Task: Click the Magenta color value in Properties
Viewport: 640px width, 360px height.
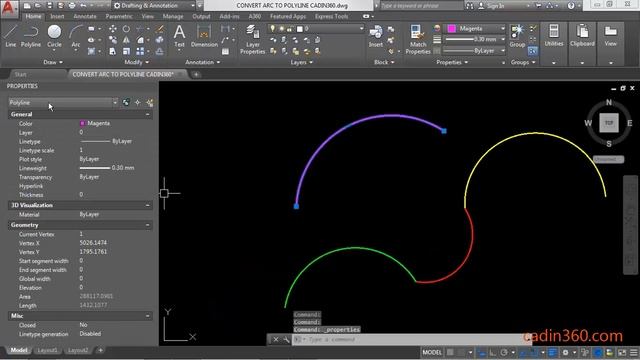Action: 98,123
